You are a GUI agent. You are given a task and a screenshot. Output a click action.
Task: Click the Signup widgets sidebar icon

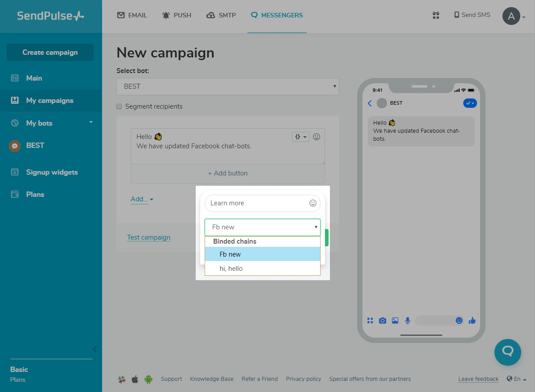click(x=15, y=172)
